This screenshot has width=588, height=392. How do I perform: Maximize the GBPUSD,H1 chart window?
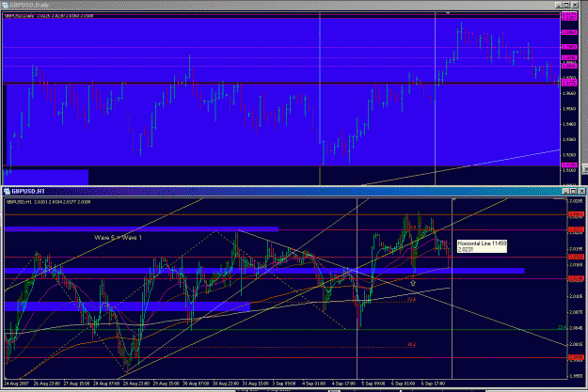tap(573, 191)
